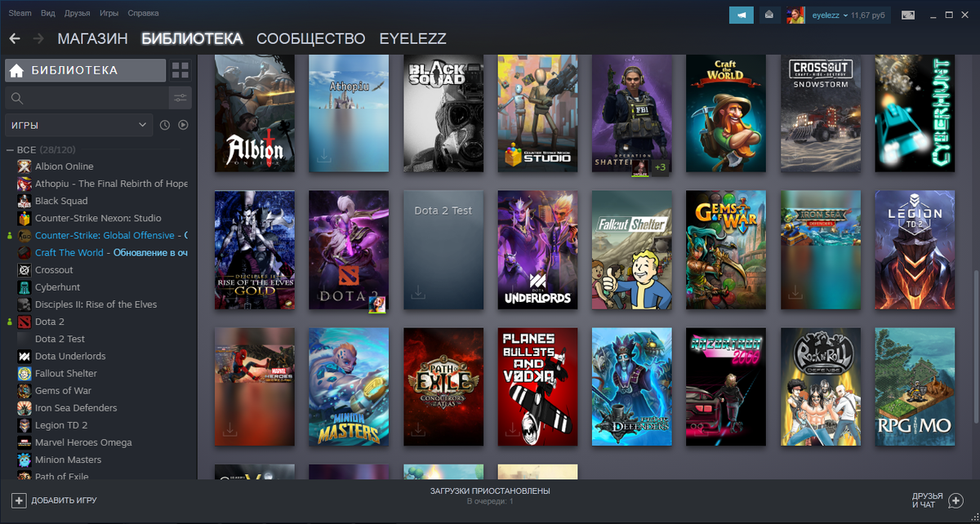Image resolution: width=980 pixels, height=524 pixels.
Task: Open the search filter sliders icon
Action: click(x=181, y=98)
